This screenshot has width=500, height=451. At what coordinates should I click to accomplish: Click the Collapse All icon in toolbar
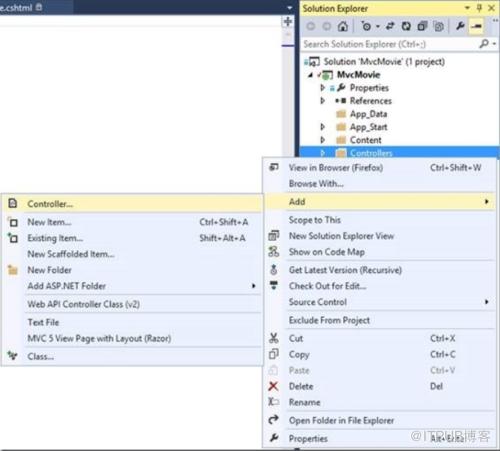(422, 26)
